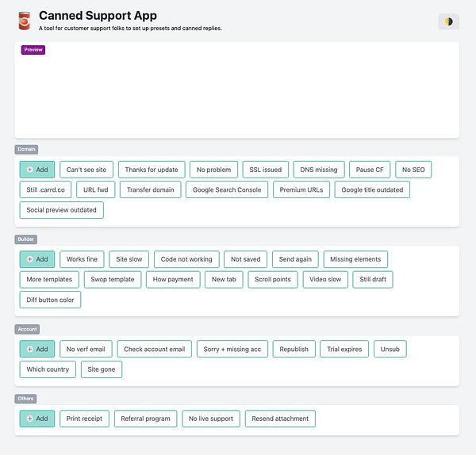Choose the "Transfer domain" reply
Image resolution: width=476 pixels, height=455 pixels.
click(x=151, y=189)
